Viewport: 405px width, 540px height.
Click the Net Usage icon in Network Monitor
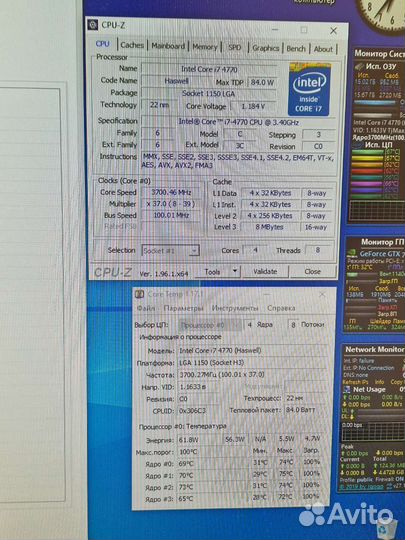pyautogui.click(x=347, y=390)
